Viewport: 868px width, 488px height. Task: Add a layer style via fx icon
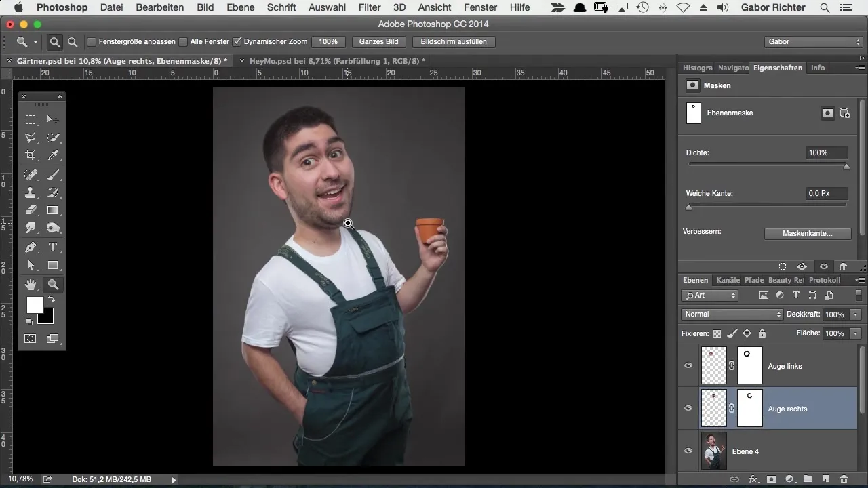[x=753, y=479]
